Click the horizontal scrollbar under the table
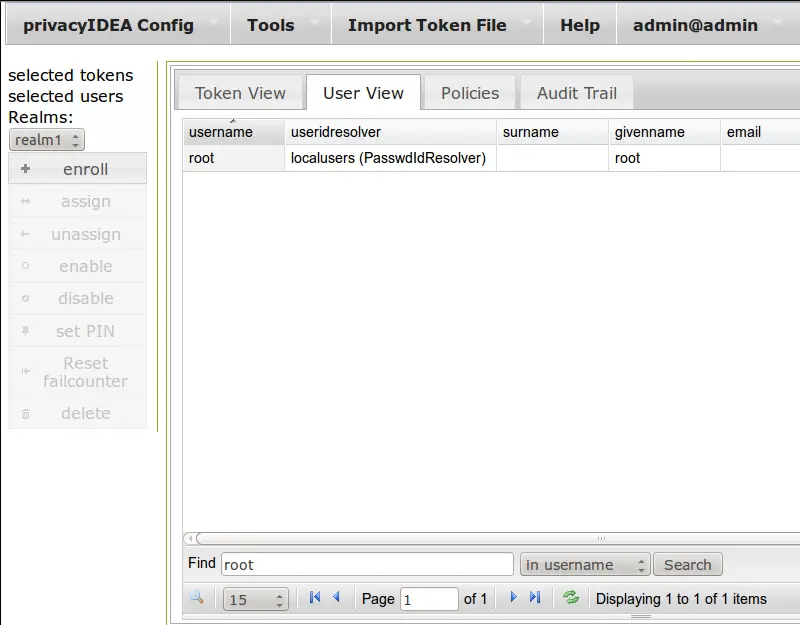The width and height of the screenshot is (800, 625). [x=498, y=538]
